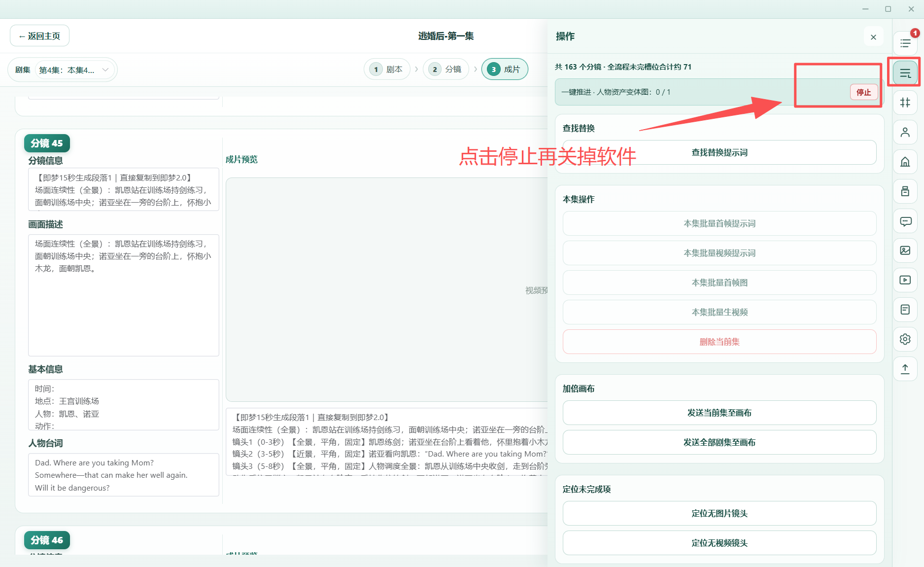Screen dimensions: 924x567
Task: Click 本集批量首帧图 button
Action: (x=719, y=283)
